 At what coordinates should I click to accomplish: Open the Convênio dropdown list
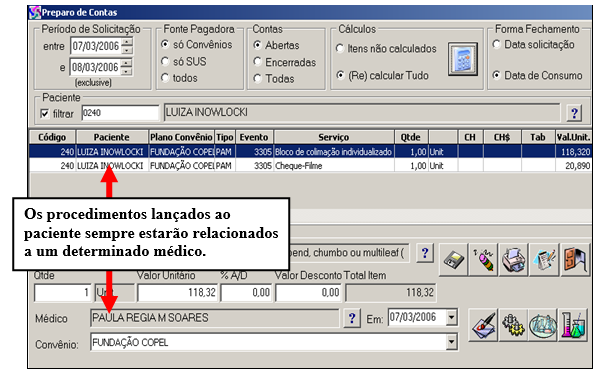[451, 342]
